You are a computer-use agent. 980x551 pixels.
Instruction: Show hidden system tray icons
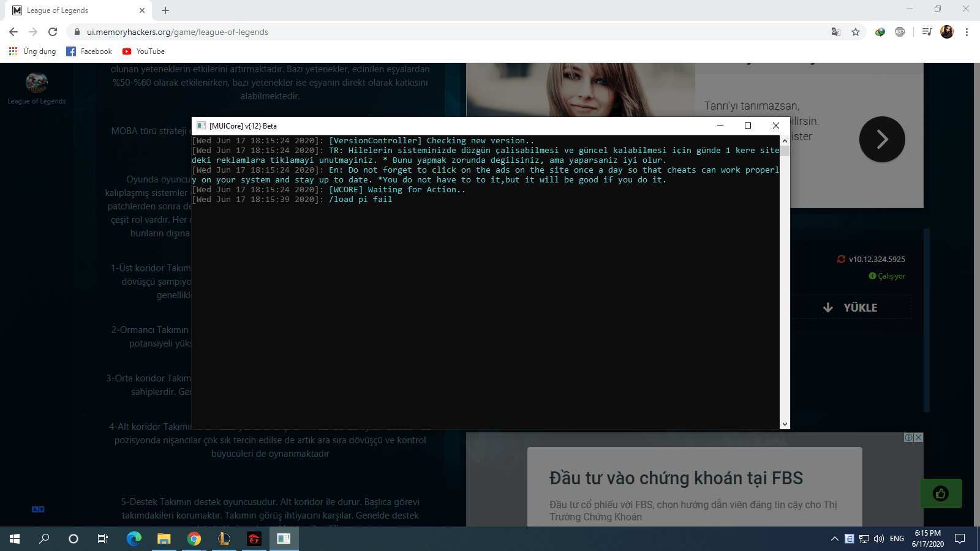(834, 539)
